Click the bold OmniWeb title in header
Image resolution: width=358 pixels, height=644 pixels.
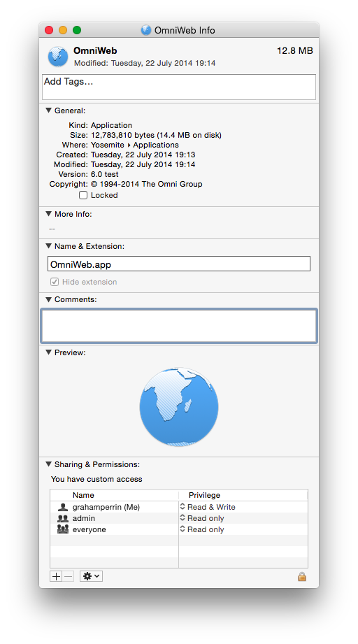pos(95,51)
